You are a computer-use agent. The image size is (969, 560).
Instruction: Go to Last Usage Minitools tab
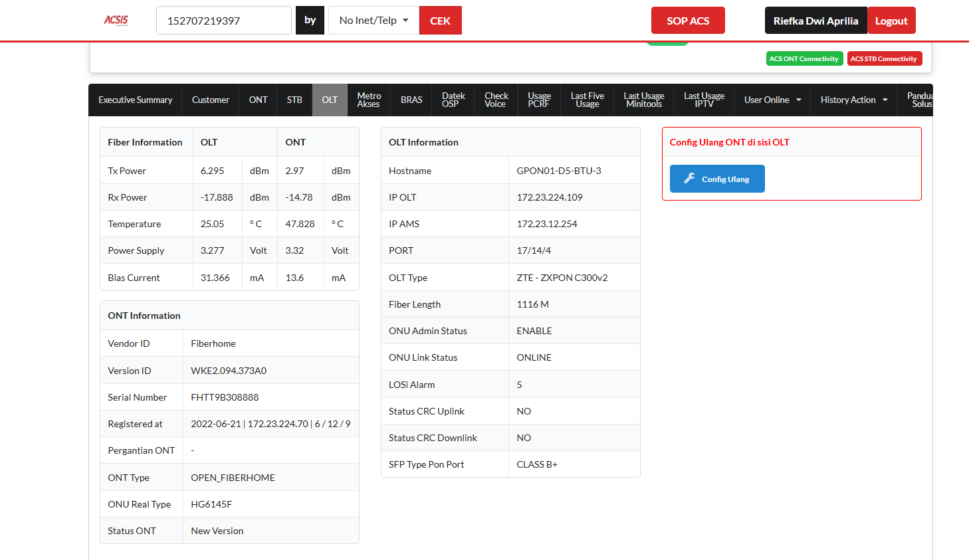(644, 100)
